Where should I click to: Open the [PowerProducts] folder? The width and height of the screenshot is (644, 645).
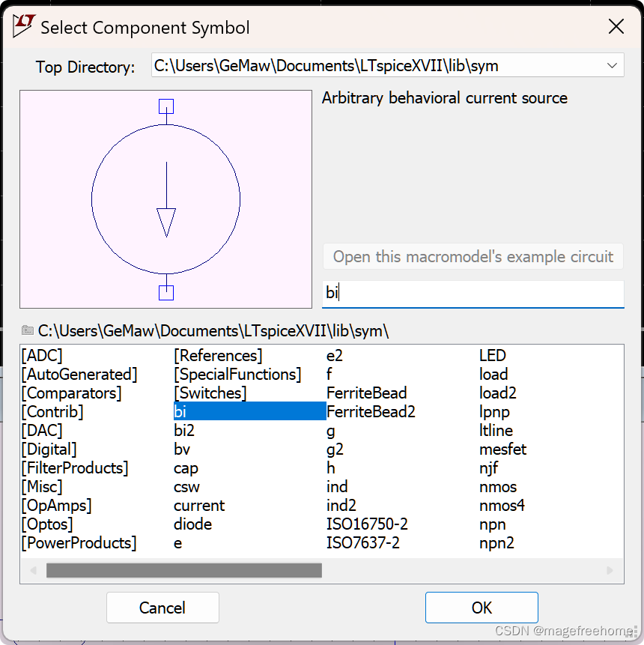(79, 543)
